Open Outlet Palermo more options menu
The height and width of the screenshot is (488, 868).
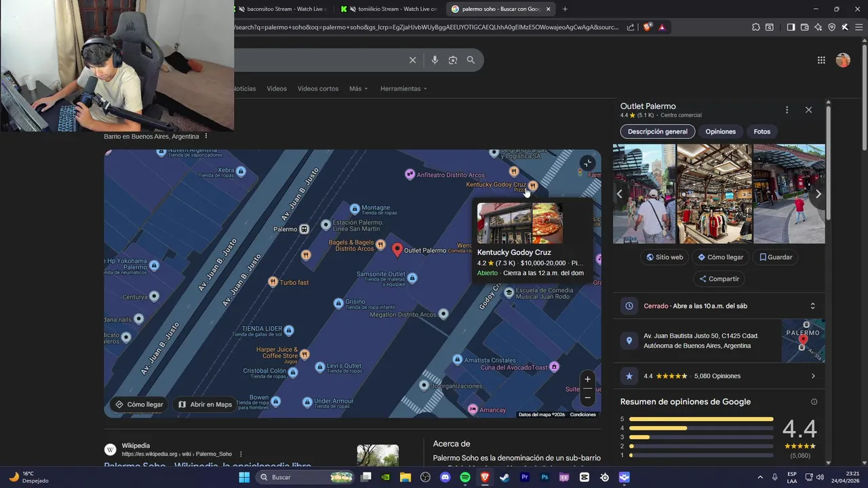pos(787,110)
